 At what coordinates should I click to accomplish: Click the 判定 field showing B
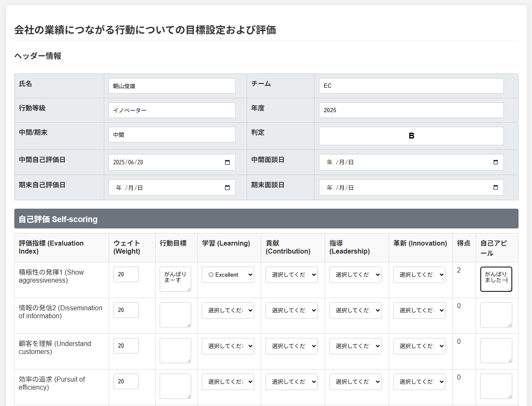411,136
